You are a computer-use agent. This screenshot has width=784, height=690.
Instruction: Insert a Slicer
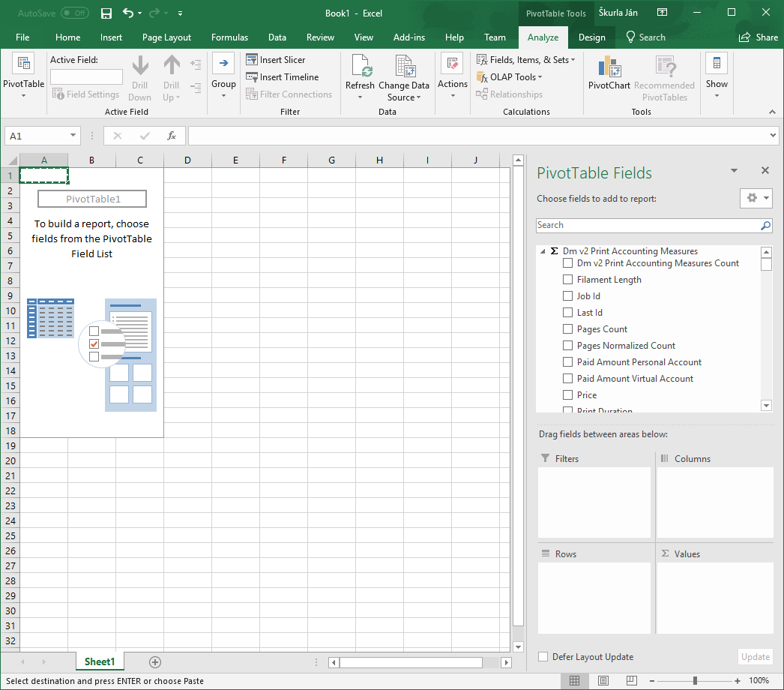[283, 59]
